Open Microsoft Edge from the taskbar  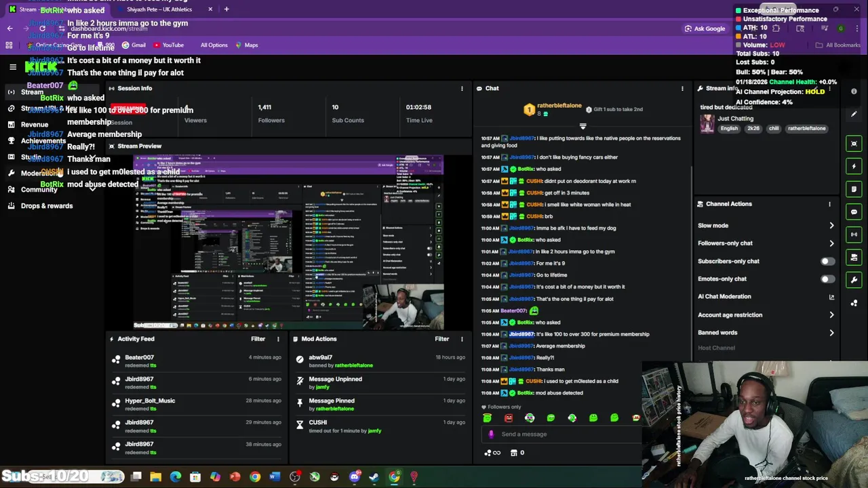(176, 477)
